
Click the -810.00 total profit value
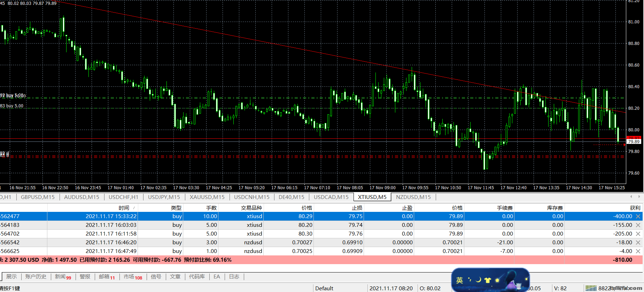pos(622,260)
